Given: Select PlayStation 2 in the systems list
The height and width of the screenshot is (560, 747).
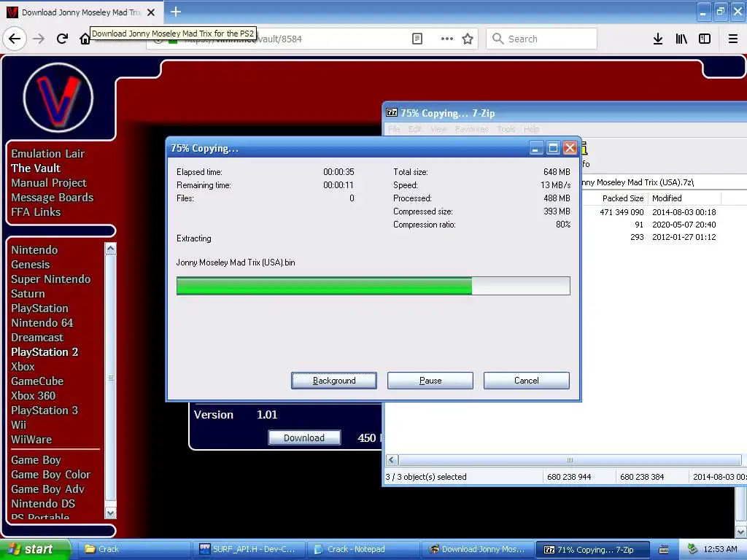Looking at the screenshot, I should [x=44, y=352].
